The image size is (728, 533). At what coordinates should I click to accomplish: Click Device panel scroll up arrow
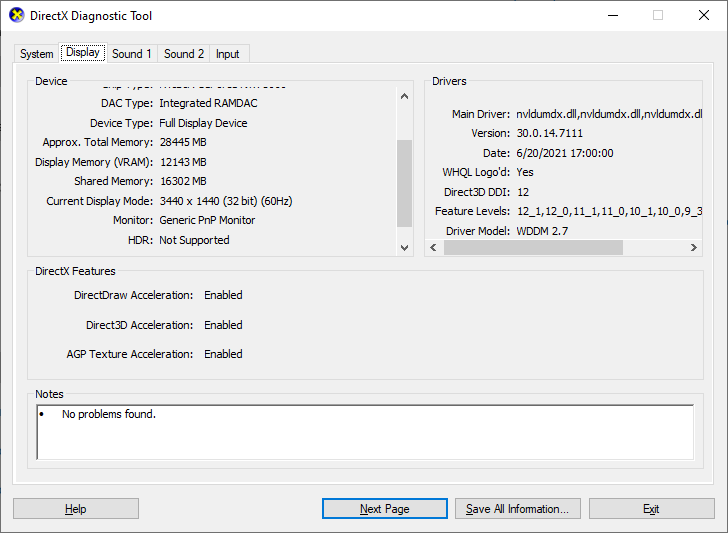404,96
